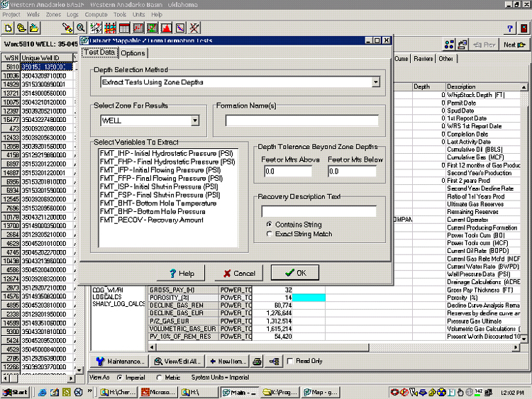Click the magnifier zoom icon in toolbar

pyautogui.click(x=82, y=28)
